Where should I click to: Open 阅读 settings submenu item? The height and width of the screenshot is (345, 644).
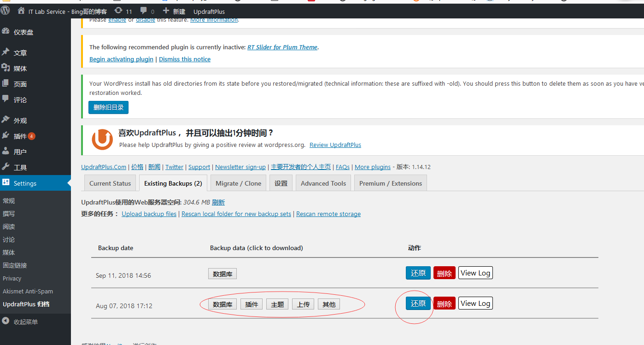[x=9, y=227]
